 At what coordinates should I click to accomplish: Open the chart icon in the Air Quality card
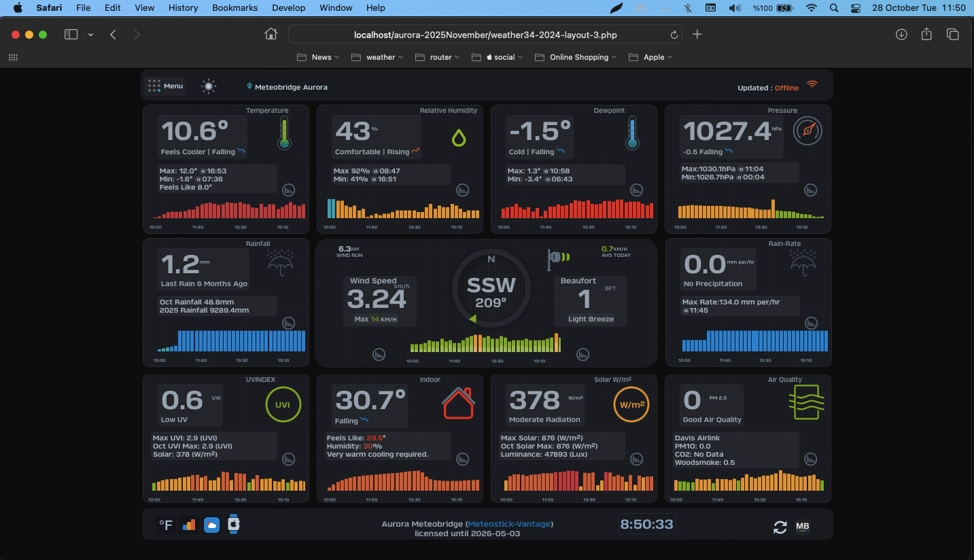[811, 459]
